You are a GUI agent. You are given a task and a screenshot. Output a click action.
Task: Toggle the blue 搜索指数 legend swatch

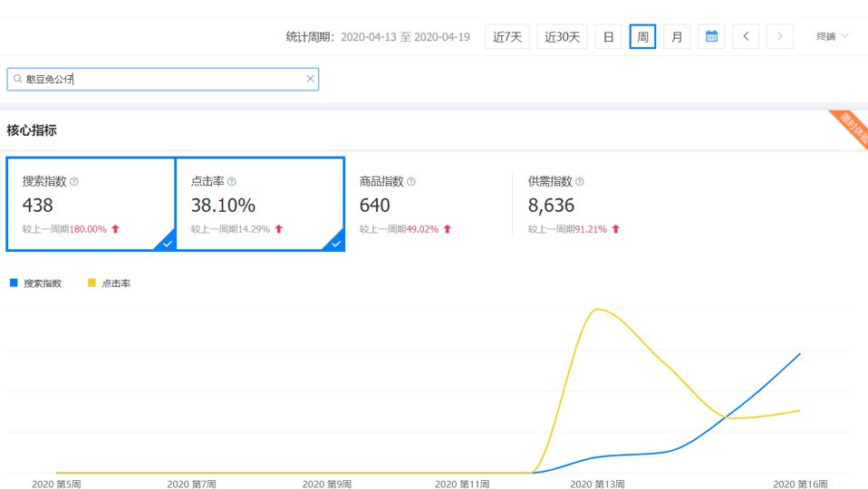[13, 283]
